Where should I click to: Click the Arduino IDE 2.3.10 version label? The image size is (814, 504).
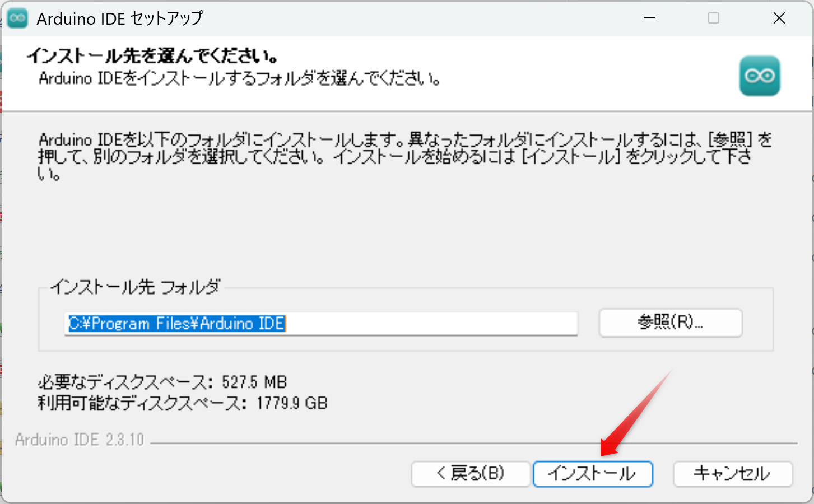(x=80, y=440)
